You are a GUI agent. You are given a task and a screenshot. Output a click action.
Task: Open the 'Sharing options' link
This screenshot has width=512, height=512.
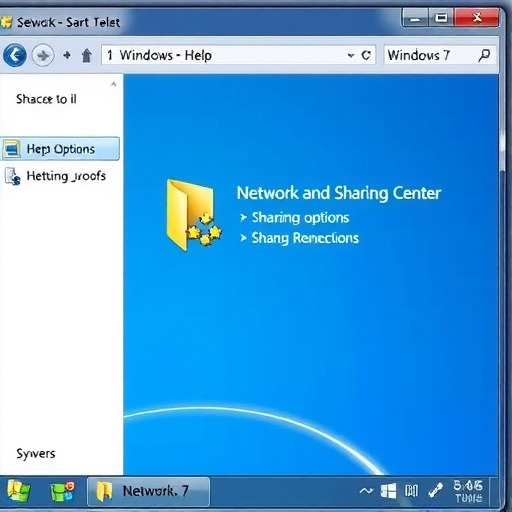click(x=300, y=218)
